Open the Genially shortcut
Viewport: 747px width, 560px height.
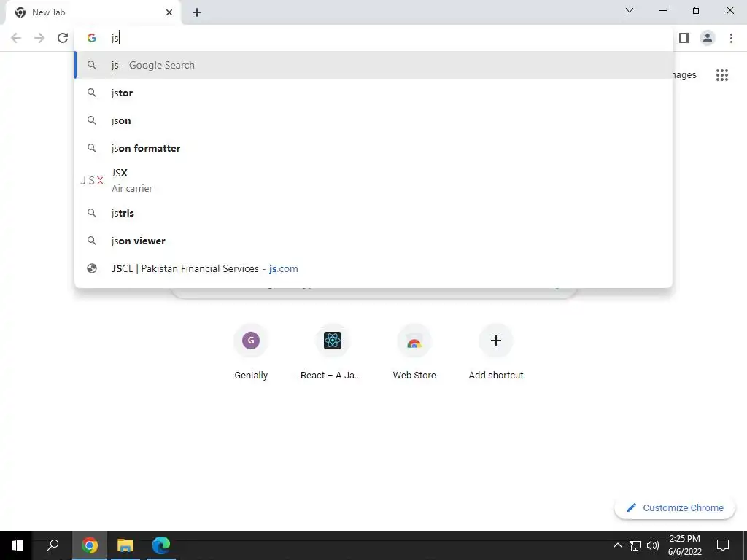pyautogui.click(x=251, y=352)
